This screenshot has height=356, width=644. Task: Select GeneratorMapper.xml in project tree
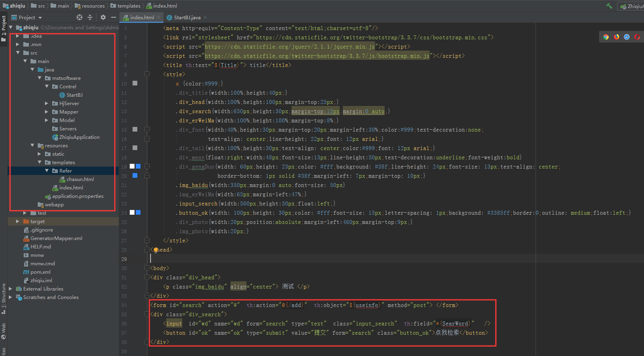(53, 238)
